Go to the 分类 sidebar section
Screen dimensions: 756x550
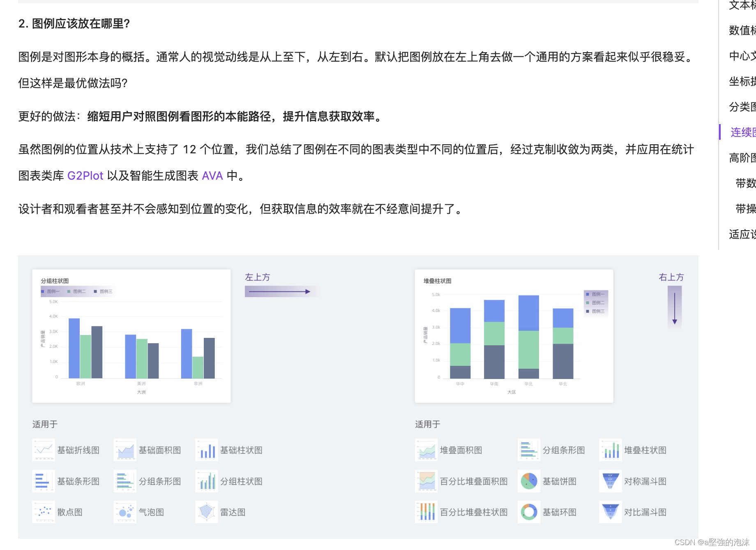[742, 107]
